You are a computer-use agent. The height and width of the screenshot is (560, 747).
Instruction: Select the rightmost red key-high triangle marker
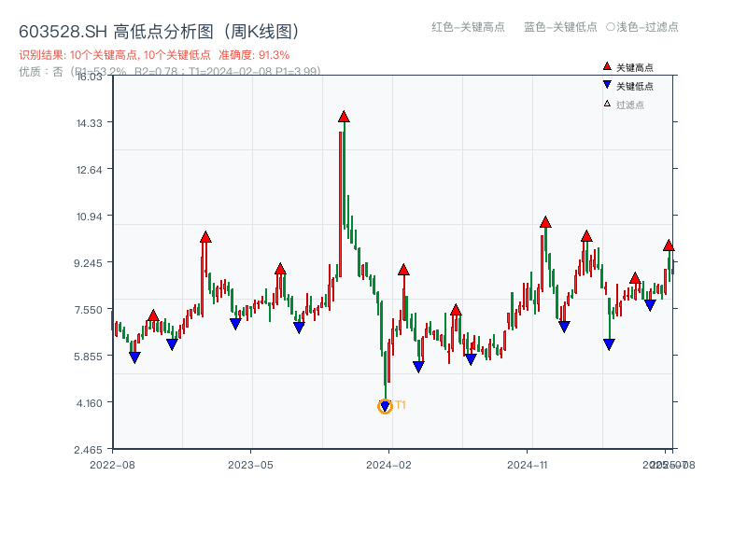pos(669,246)
